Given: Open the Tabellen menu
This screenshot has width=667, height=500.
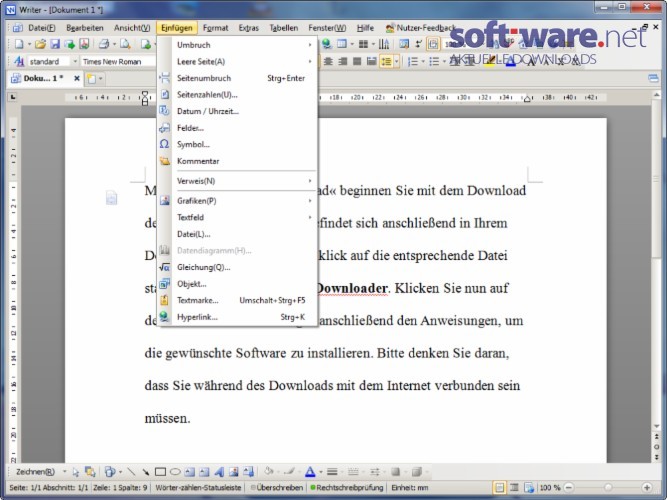Looking at the screenshot, I should coord(283,28).
